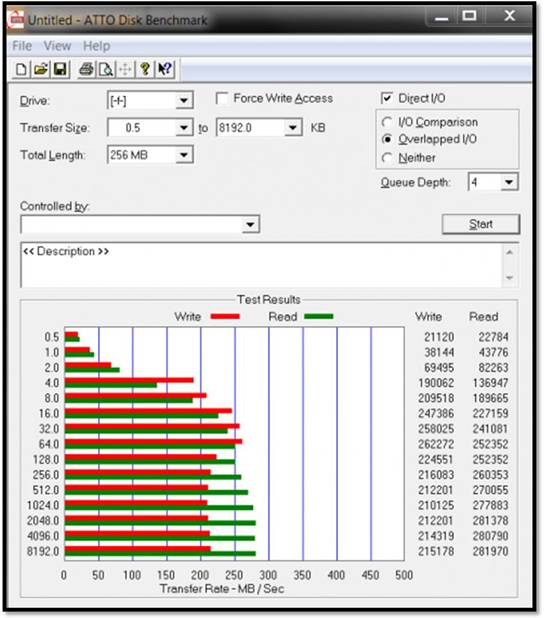This screenshot has height=618, width=544.
Task: Select the I/O Comparison radio option
Action: (387, 122)
